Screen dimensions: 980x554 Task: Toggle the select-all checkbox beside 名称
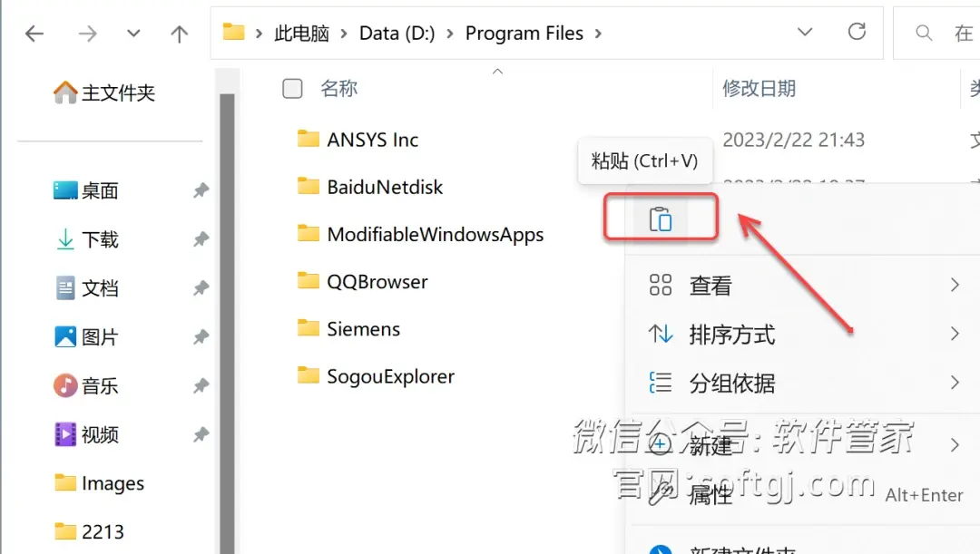coord(292,89)
